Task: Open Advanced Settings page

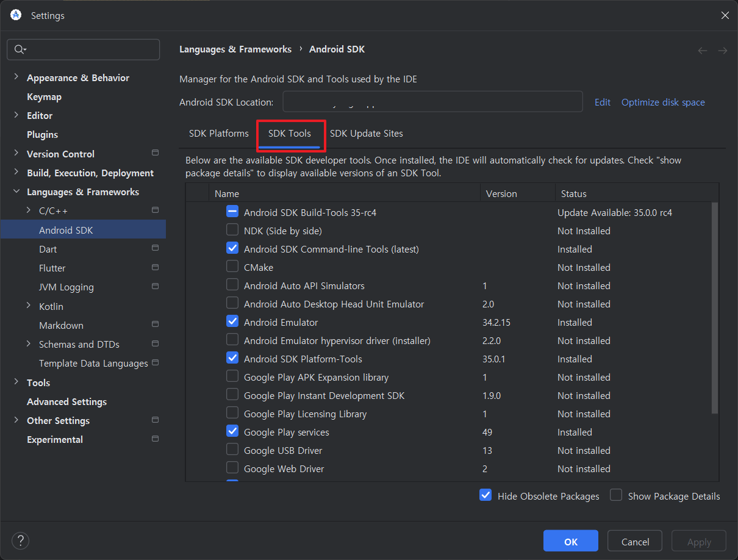Action: click(x=66, y=401)
